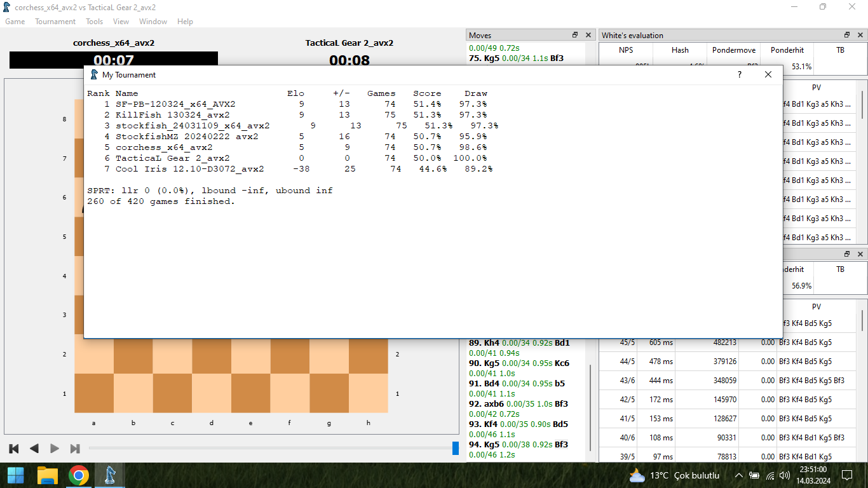This screenshot has height=488, width=868.
Task: Select evaluation row with depth 40/6
Action: (x=728, y=438)
